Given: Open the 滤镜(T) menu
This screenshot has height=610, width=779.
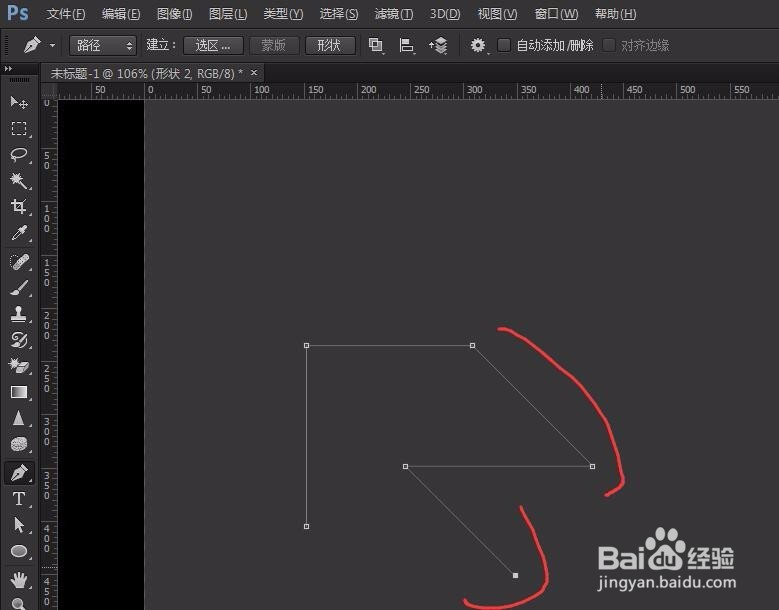Looking at the screenshot, I should (393, 14).
